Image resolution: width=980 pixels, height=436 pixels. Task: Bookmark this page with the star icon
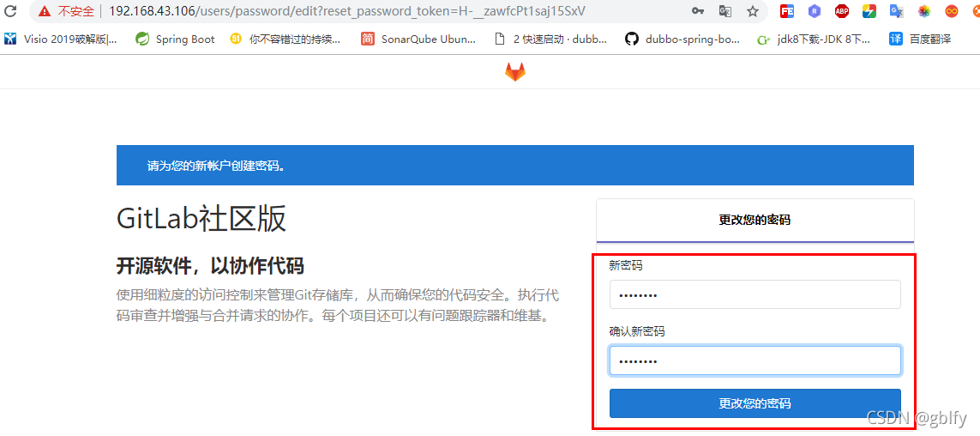[x=753, y=10]
